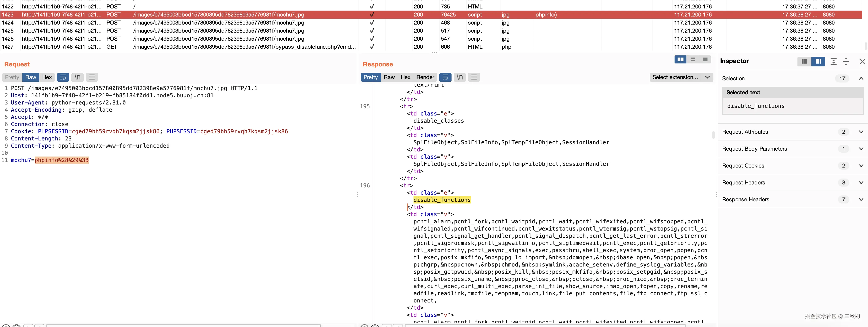Expand all Inspector sections

[x=833, y=61]
